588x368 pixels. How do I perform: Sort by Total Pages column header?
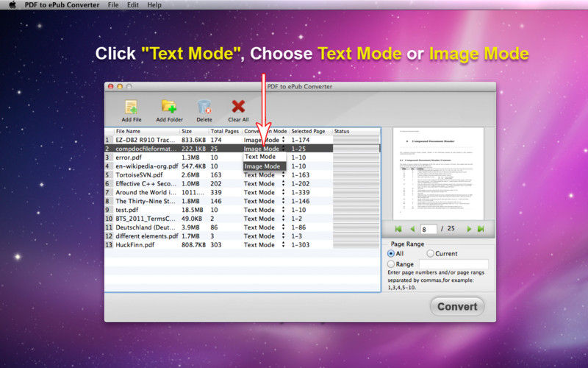click(225, 131)
